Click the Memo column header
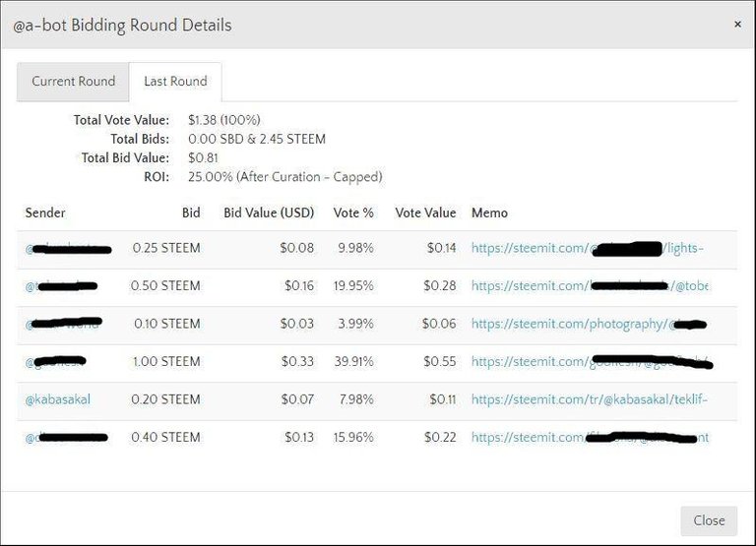This screenshot has height=546, width=756. [x=489, y=213]
